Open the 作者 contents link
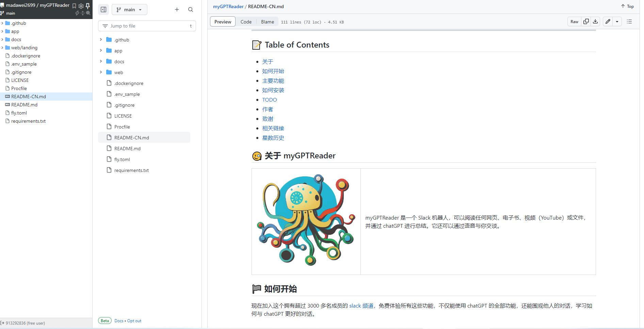 click(268, 109)
